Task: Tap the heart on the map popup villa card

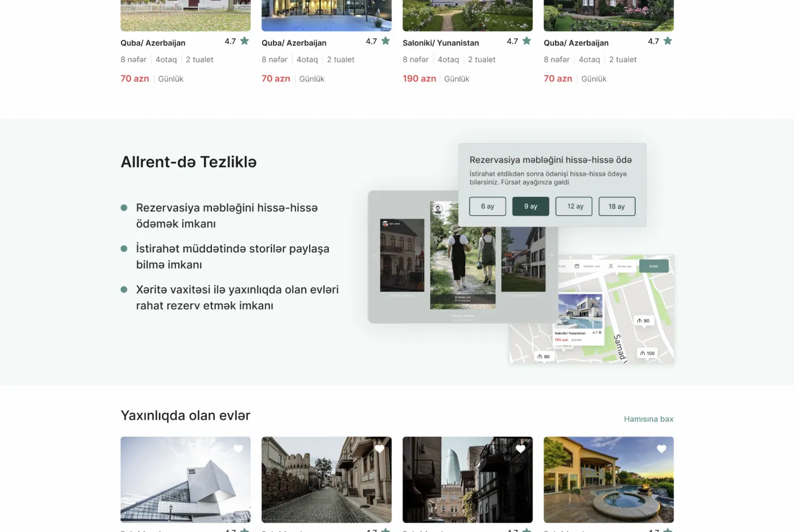Action: coord(598,299)
